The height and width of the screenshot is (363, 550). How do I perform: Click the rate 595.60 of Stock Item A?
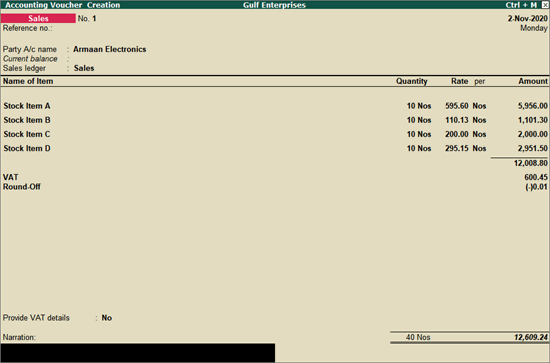pyautogui.click(x=457, y=106)
